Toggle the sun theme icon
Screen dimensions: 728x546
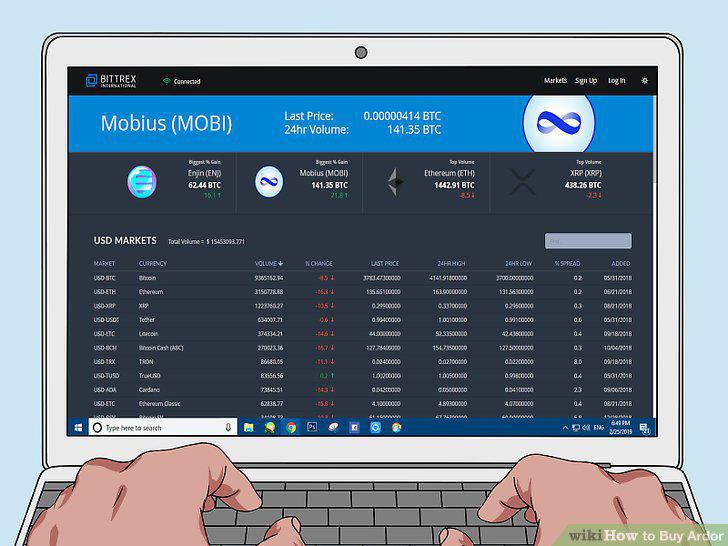(644, 80)
